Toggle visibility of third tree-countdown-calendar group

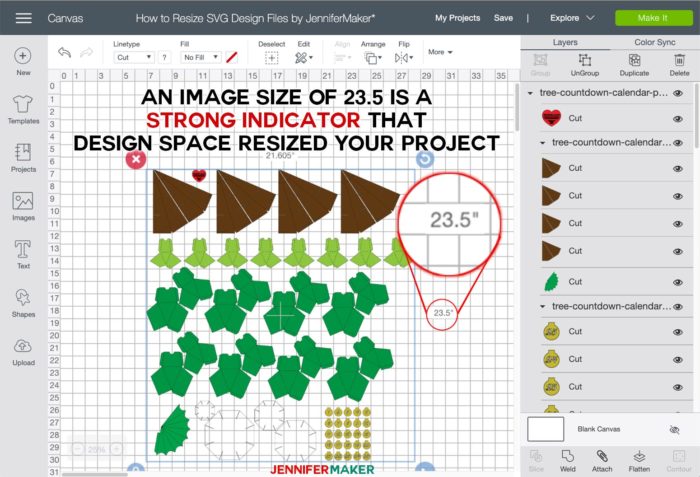coord(678,307)
